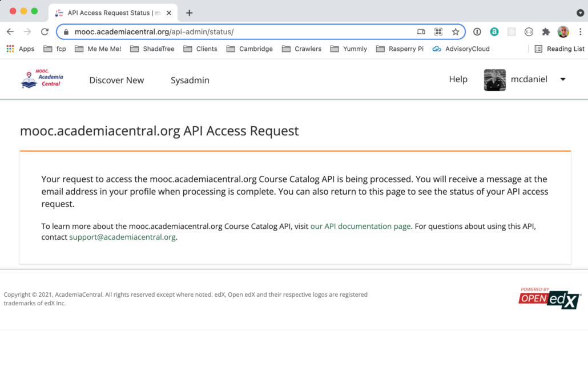This screenshot has height=387, width=588.
Task: Open our API documentation page link
Action: click(360, 226)
